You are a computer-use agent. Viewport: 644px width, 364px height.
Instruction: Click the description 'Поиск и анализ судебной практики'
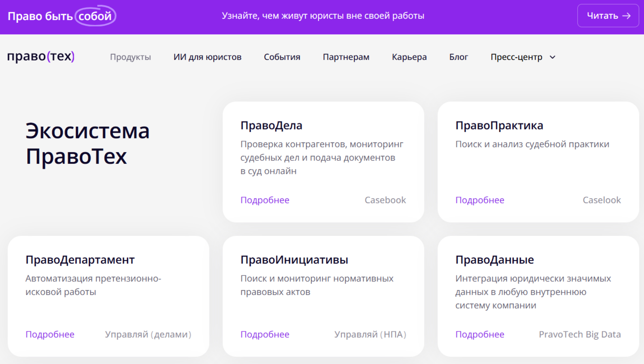point(532,144)
